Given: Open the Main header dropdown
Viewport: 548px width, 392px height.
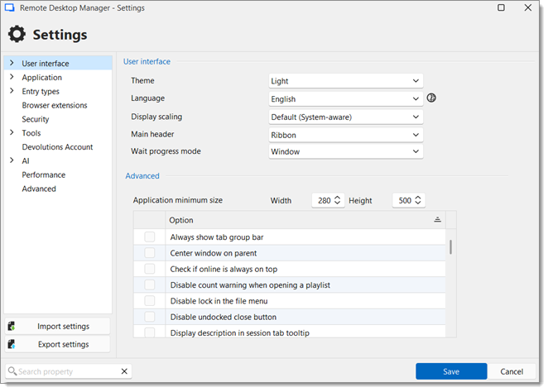Looking at the screenshot, I should [x=346, y=135].
